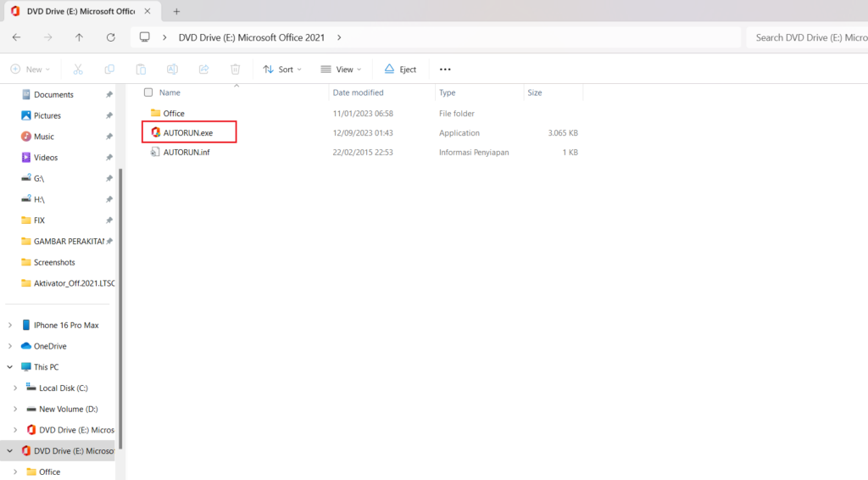The width and height of the screenshot is (868, 480).
Task: Toggle the select-all checkbox beside Name
Action: [x=148, y=92]
